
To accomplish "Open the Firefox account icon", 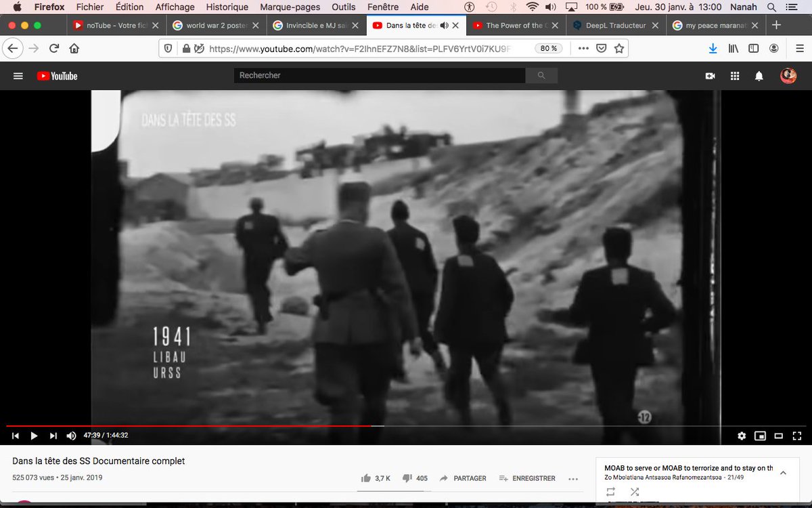I will coord(773,49).
